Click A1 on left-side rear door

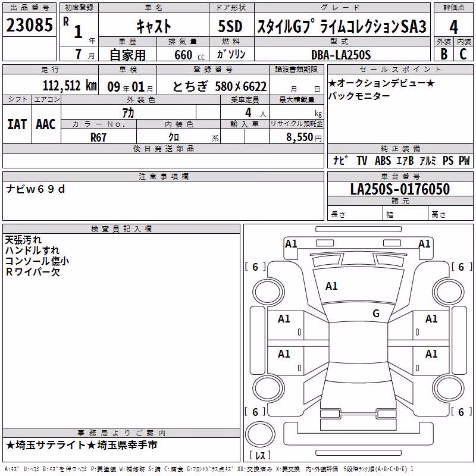(284, 354)
